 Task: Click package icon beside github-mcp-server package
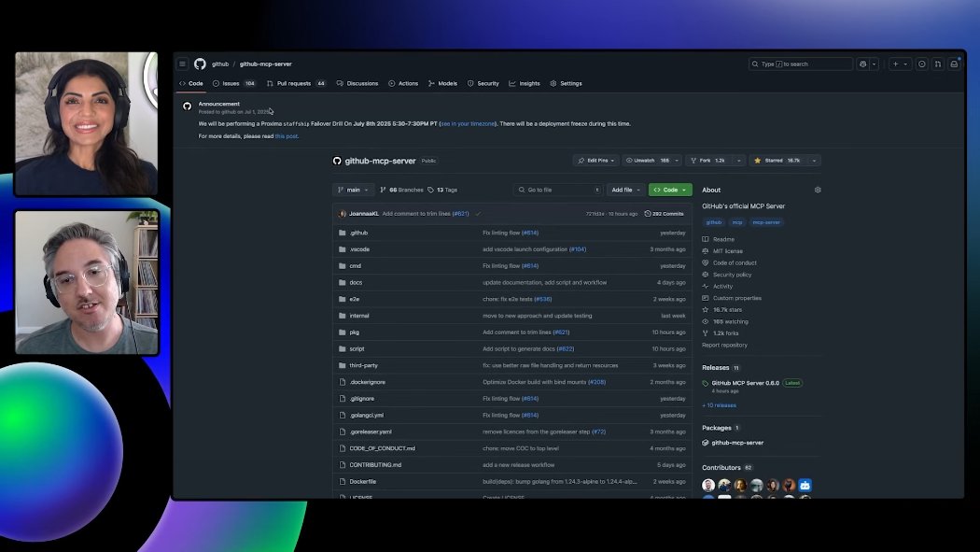[x=706, y=443]
